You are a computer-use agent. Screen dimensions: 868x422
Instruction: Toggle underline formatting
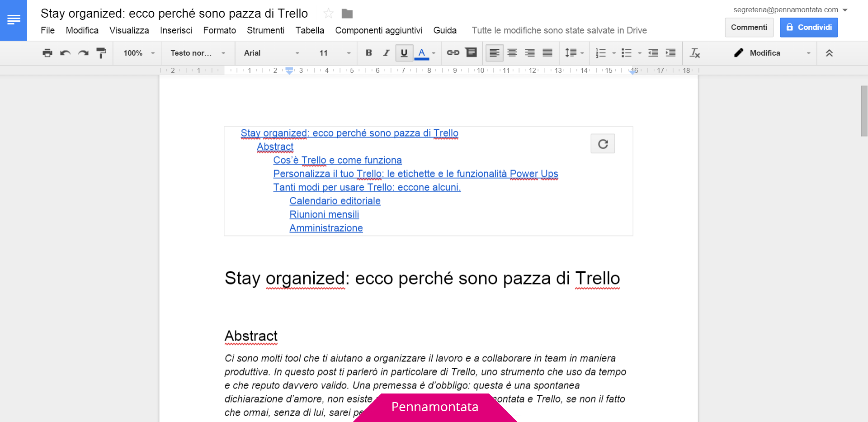tap(404, 53)
